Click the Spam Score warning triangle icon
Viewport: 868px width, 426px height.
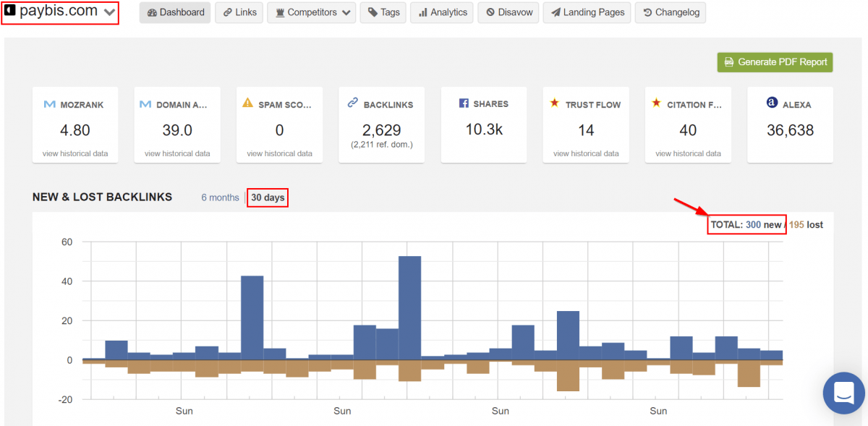pyautogui.click(x=247, y=103)
